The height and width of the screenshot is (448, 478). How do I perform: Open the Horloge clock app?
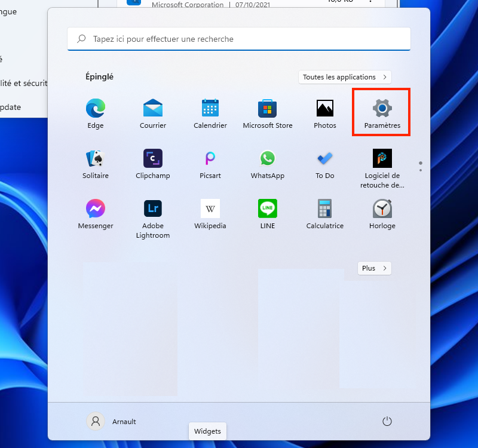pos(382,214)
